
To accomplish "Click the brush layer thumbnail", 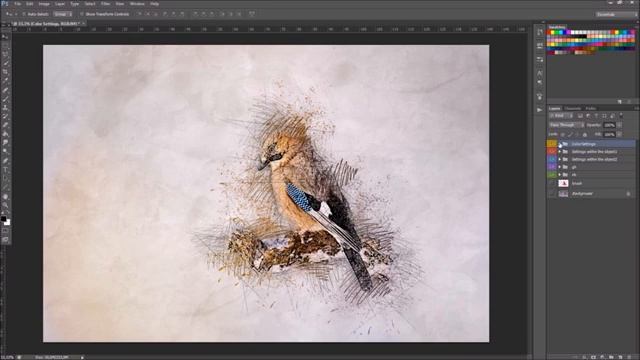I will tap(563, 183).
